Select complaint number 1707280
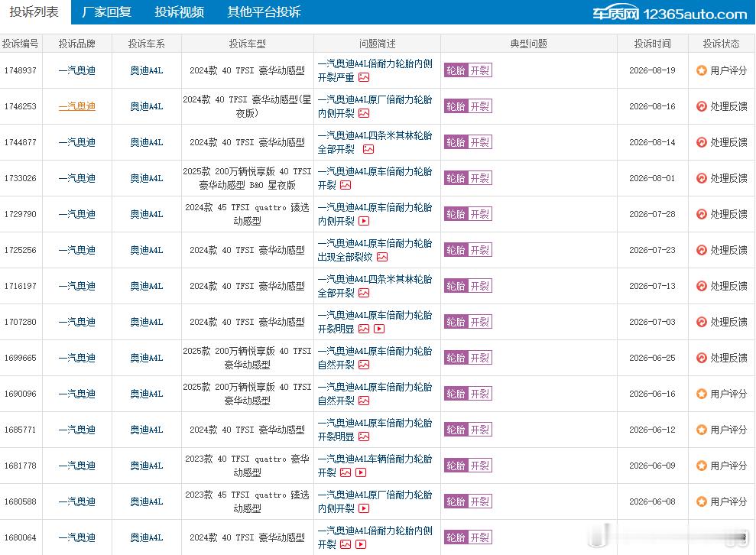Screen dimensions: 756x555 click(x=20, y=322)
